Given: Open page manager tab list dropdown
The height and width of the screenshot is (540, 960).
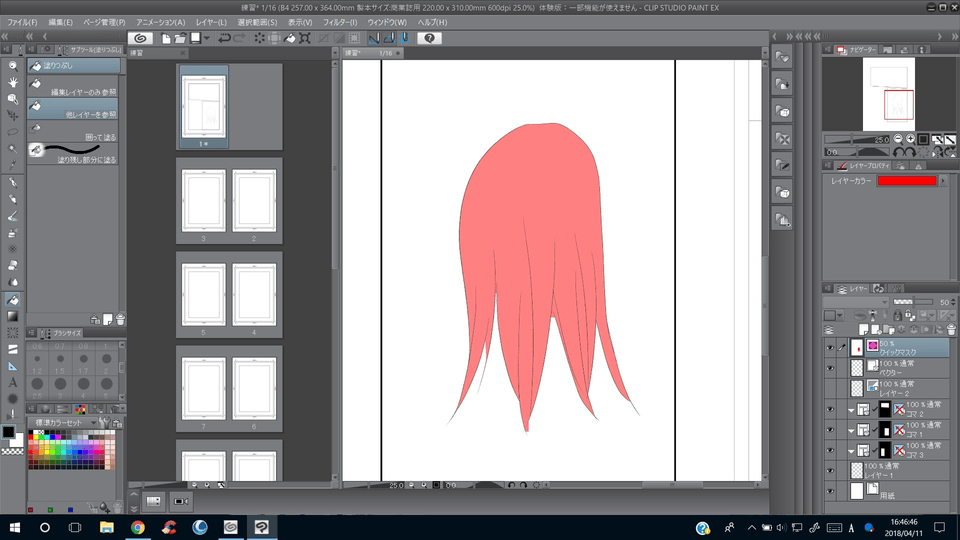Looking at the screenshot, I should tap(335, 53).
